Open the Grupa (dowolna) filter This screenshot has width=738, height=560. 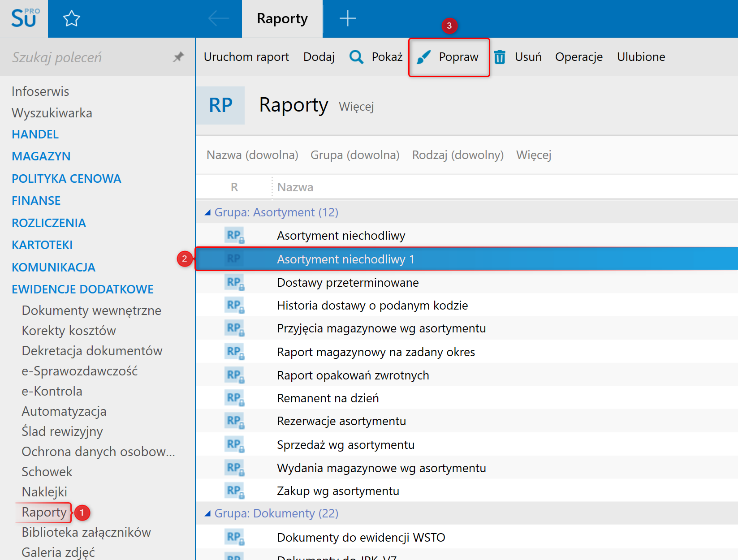(x=355, y=155)
